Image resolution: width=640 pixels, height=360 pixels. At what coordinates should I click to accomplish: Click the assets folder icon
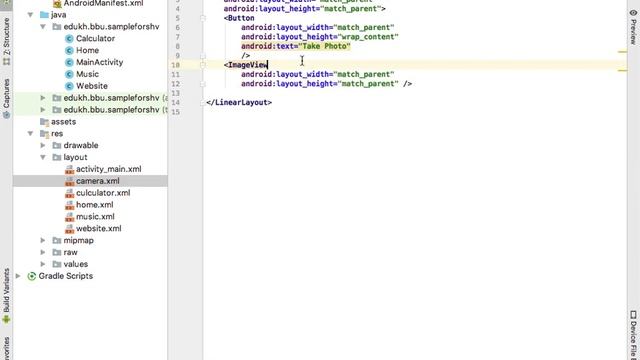pos(44,122)
